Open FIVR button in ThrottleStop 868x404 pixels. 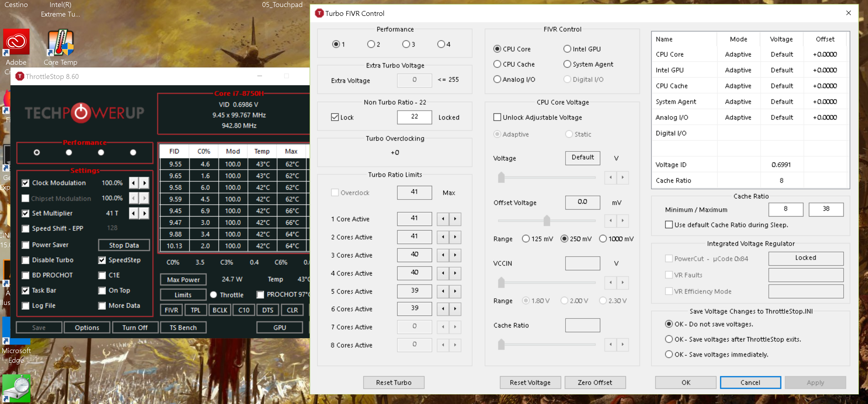coord(171,310)
